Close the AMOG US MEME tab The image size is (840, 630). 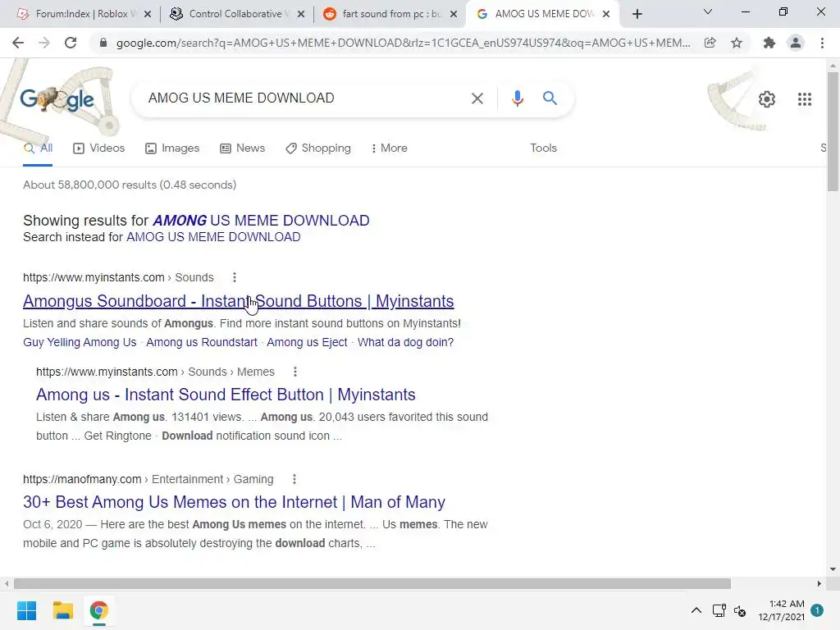click(606, 14)
